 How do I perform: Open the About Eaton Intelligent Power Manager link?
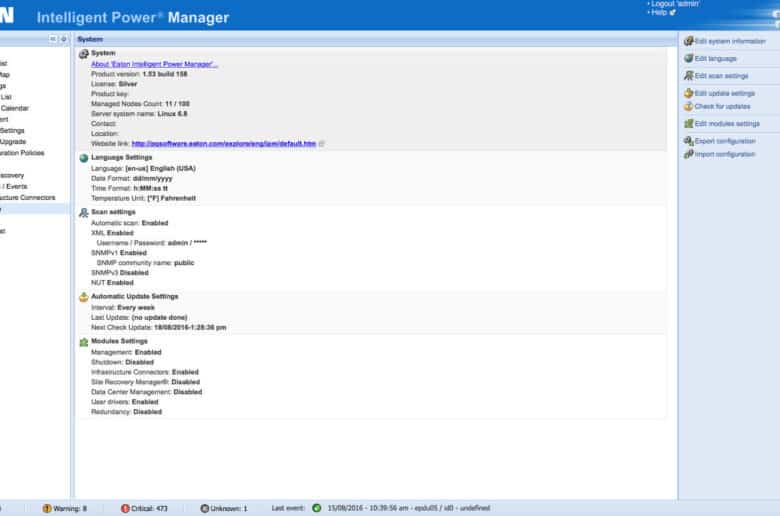click(x=154, y=64)
